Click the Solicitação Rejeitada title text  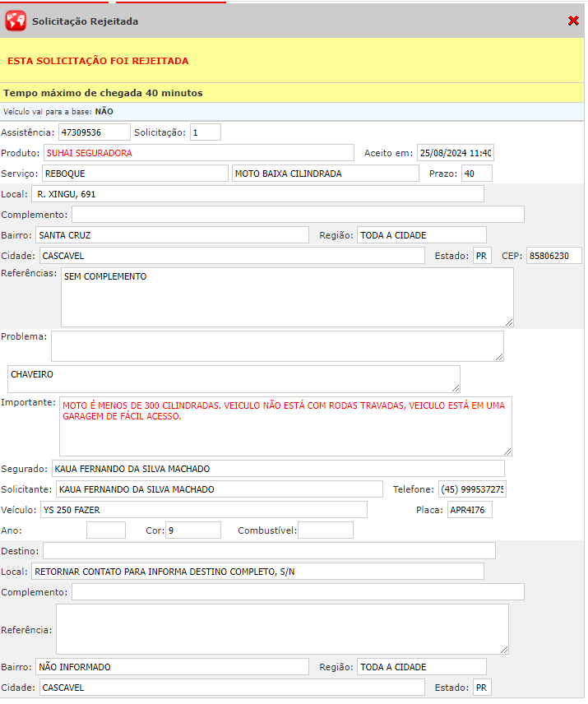[85, 21]
